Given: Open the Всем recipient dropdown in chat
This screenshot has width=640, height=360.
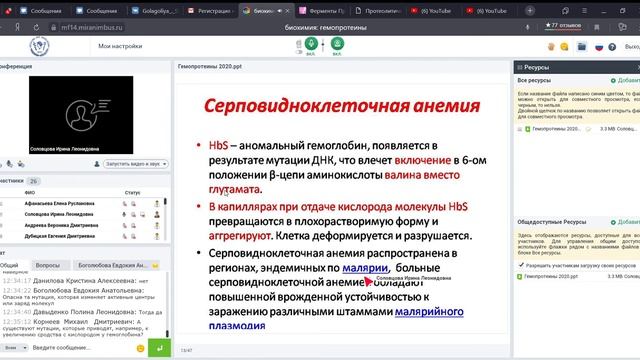Looking at the screenshot, I should 15,348.
